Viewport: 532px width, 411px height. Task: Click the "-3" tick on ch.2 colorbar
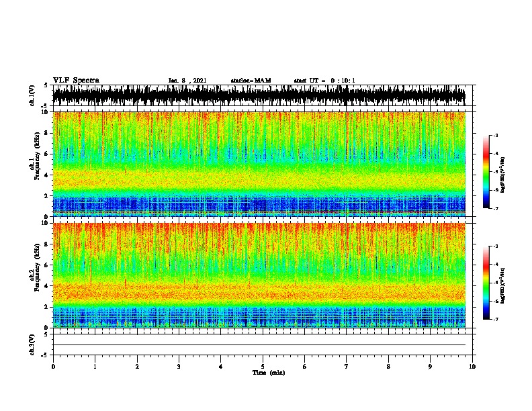coord(495,246)
